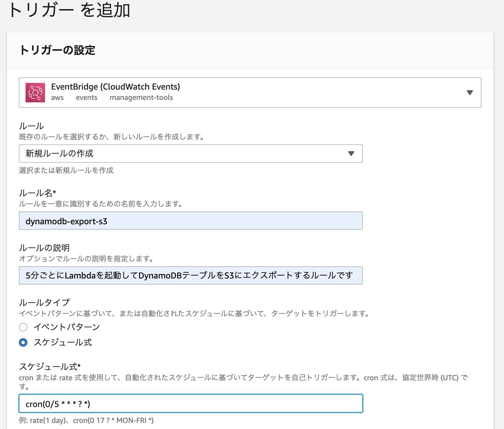Viewport: 504px width, 429px height.
Task: Click the トリガー を追加 page title
Action: tap(69, 10)
